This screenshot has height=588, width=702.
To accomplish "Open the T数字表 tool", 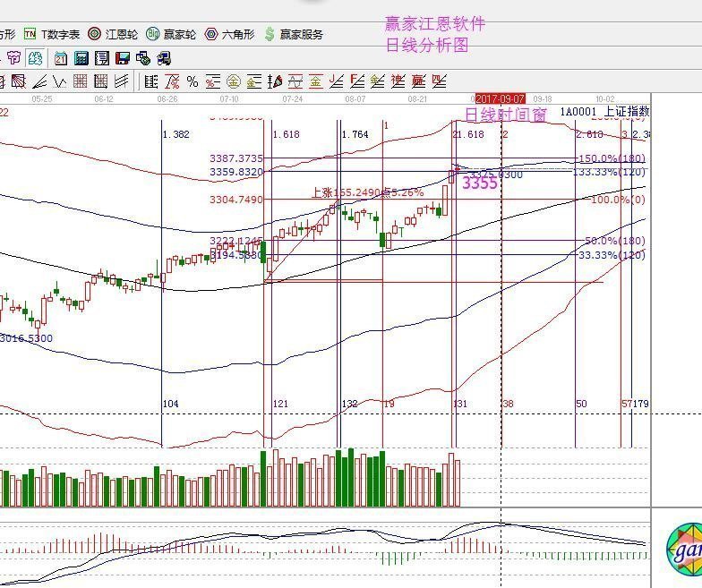I will pyautogui.click(x=52, y=34).
